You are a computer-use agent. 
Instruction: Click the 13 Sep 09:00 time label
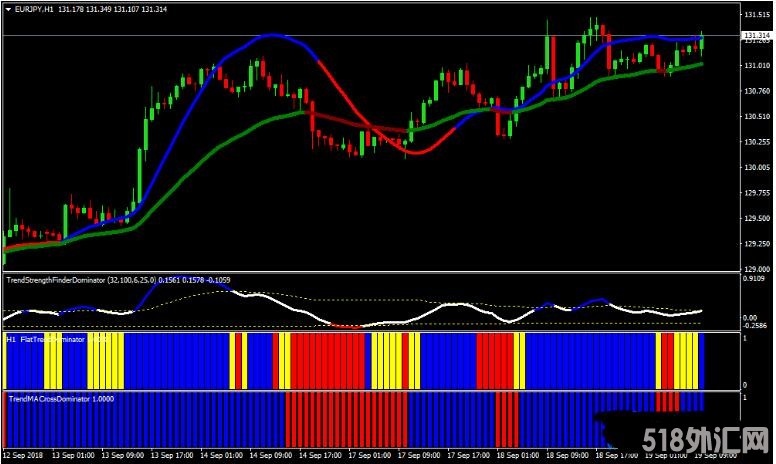pos(123,455)
